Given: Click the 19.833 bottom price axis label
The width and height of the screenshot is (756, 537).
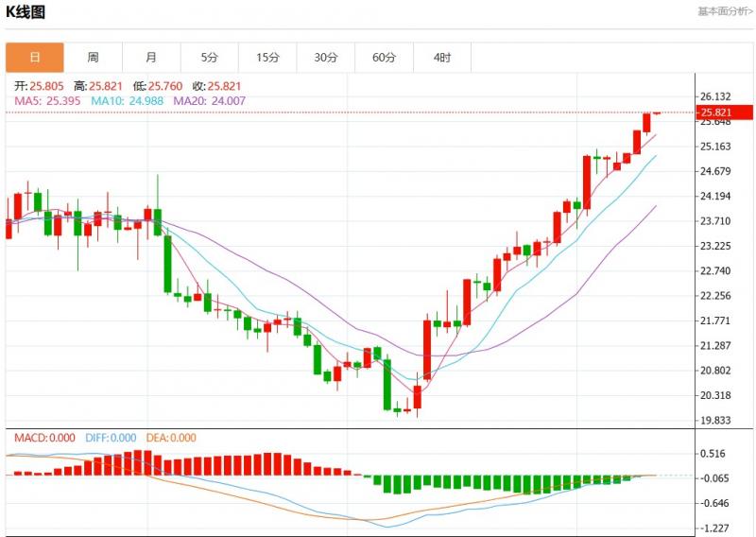Looking at the screenshot, I should (x=717, y=421).
